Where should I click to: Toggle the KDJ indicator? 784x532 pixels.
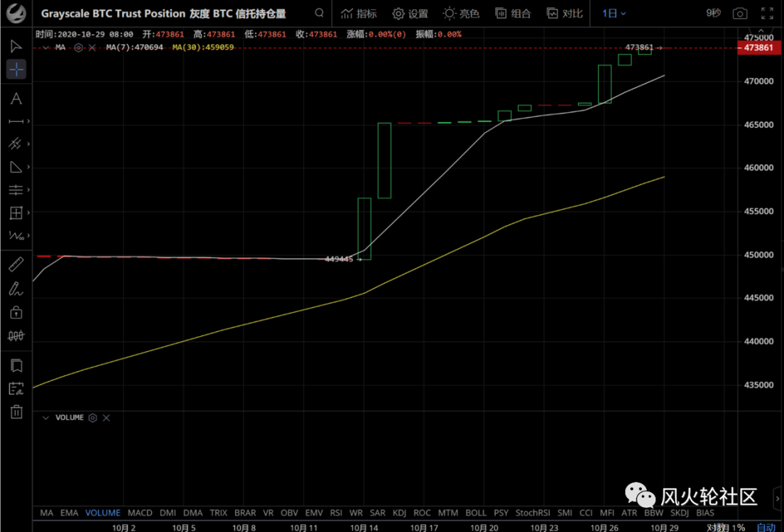[x=399, y=513]
